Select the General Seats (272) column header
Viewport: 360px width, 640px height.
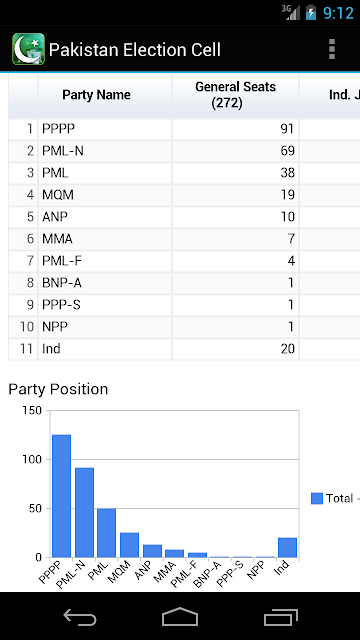(236, 96)
